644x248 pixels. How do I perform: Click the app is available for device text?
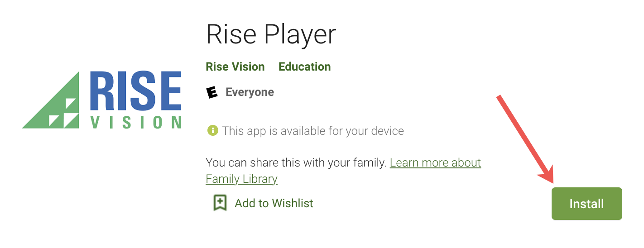[313, 131]
